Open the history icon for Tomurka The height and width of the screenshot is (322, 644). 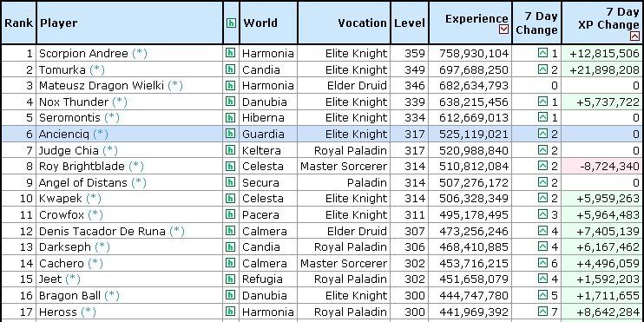(x=231, y=69)
